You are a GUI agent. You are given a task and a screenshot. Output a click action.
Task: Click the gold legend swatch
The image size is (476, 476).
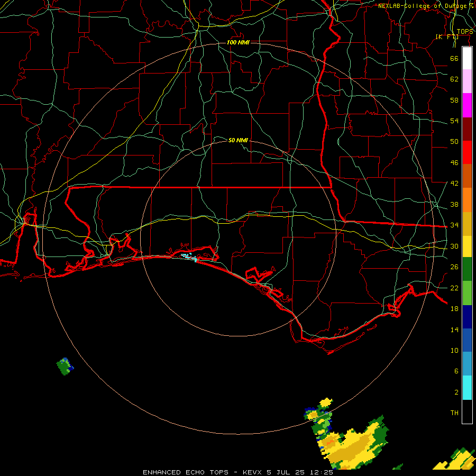pos(467,223)
